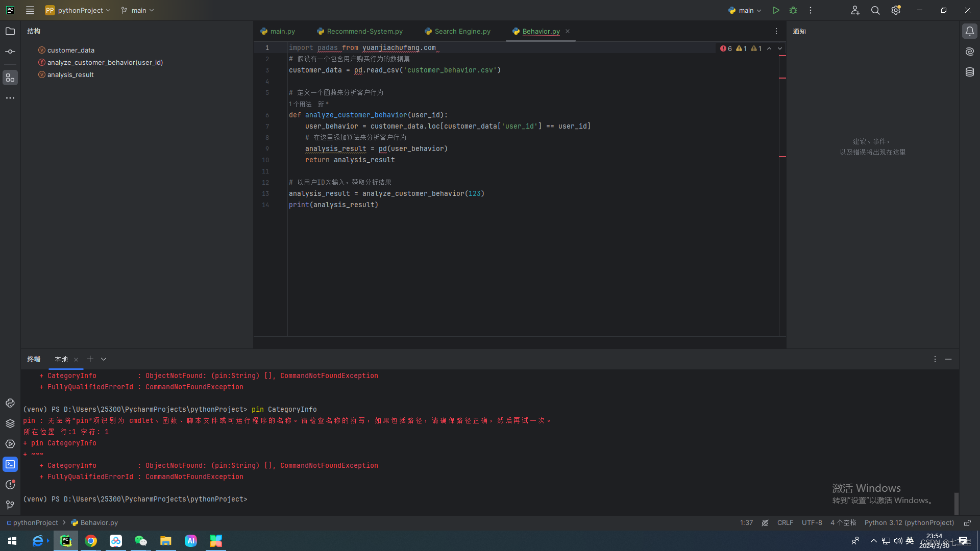The width and height of the screenshot is (980, 551).
Task: Open Internet Explorer from taskbar
Action: coord(39,541)
